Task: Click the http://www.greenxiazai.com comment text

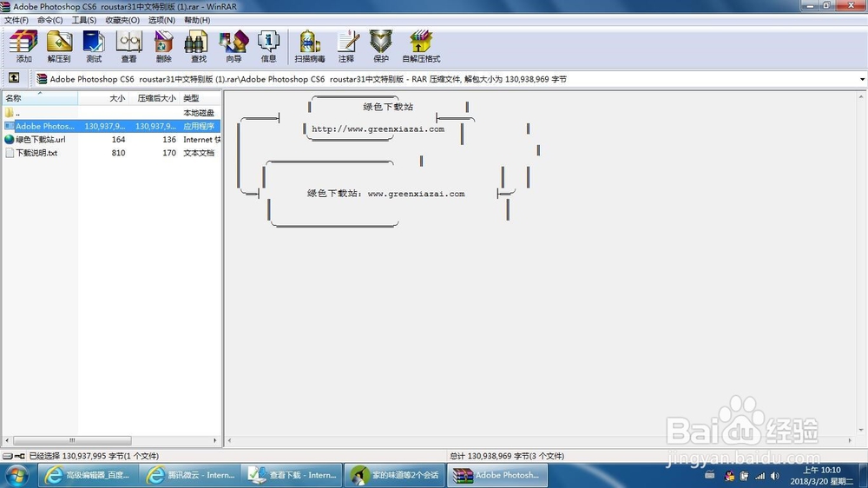Action: 378,129
